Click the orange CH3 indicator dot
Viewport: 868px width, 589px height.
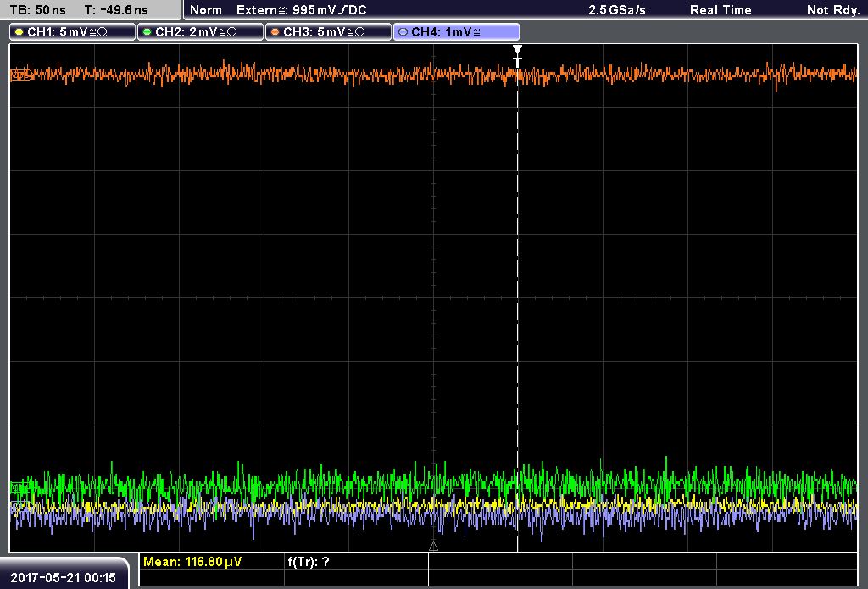tap(275, 32)
